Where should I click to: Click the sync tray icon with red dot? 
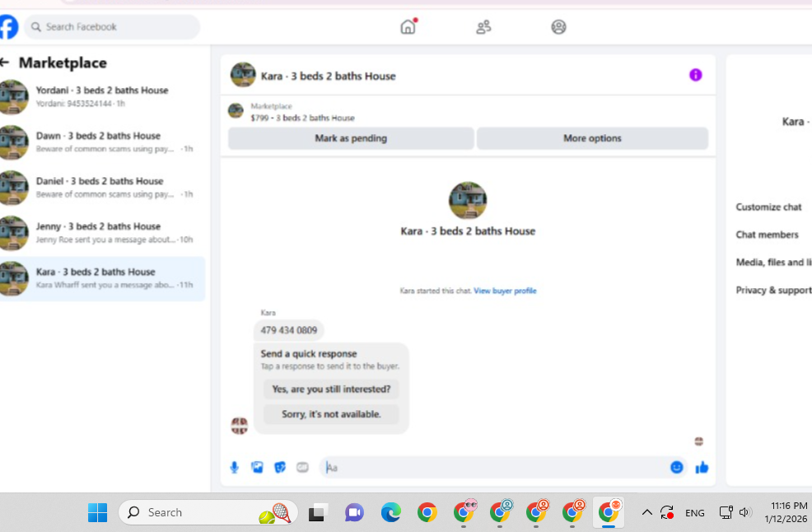click(667, 512)
